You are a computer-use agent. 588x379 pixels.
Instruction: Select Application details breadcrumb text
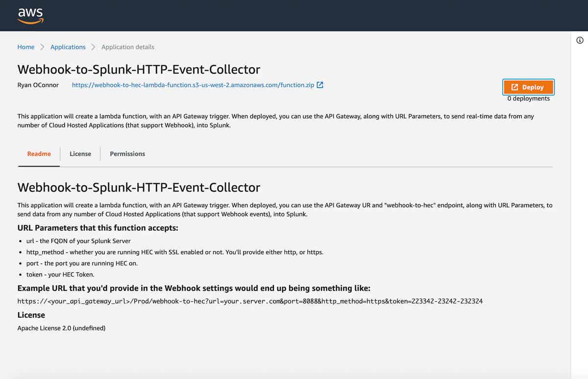point(128,47)
